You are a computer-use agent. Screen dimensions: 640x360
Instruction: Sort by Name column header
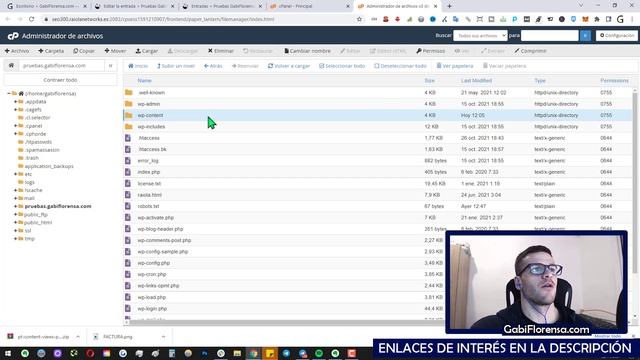click(x=144, y=80)
